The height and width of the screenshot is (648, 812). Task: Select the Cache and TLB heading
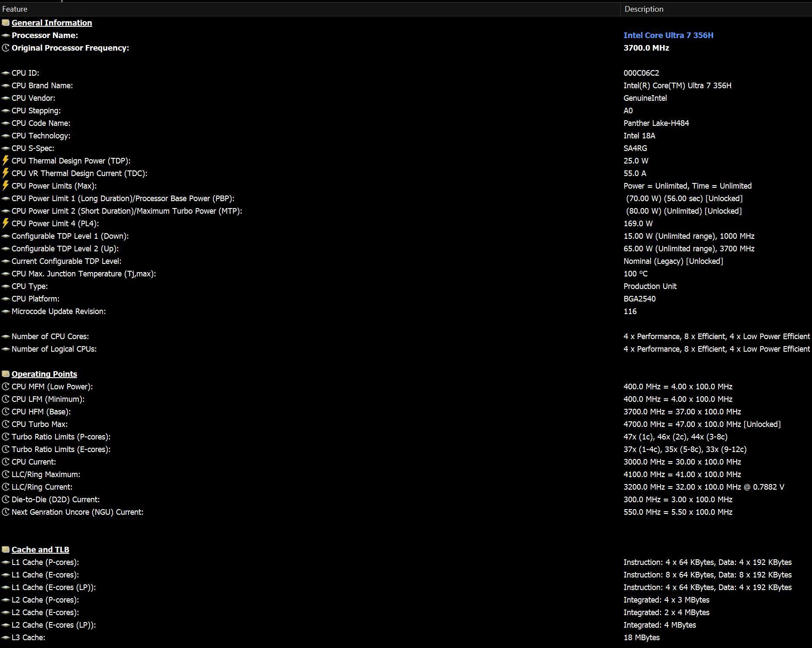[x=40, y=549]
